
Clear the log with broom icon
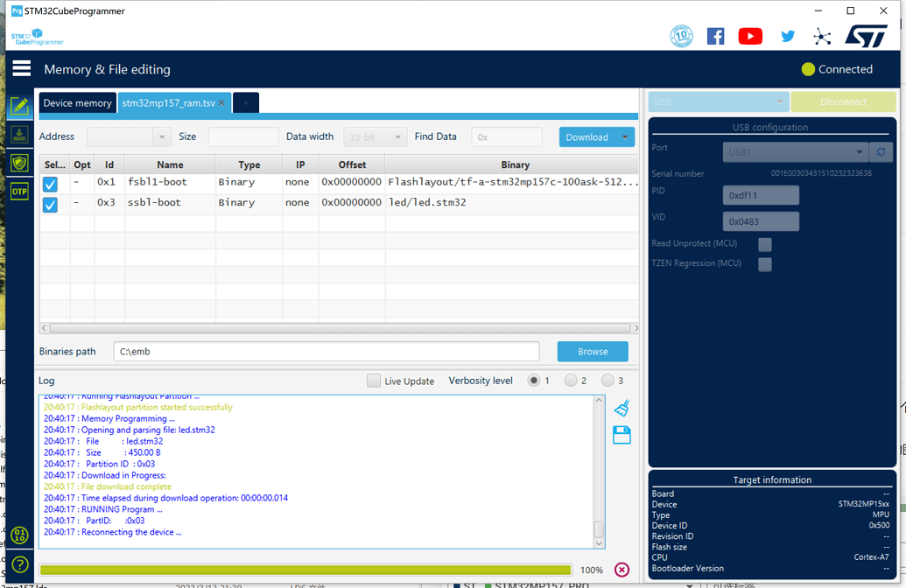tap(622, 409)
